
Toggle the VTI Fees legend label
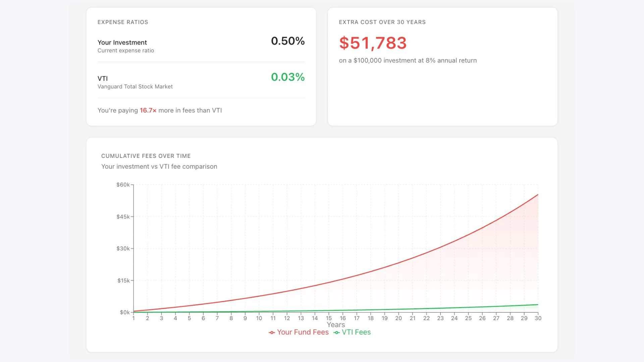pyautogui.click(x=356, y=332)
